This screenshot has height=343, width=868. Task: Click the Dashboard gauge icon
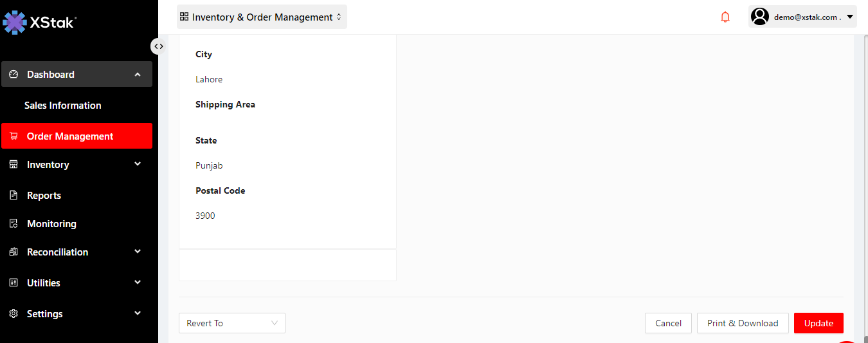[14, 75]
